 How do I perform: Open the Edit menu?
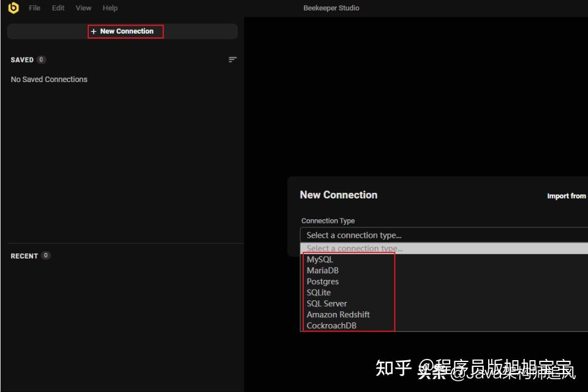tap(58, 8)
